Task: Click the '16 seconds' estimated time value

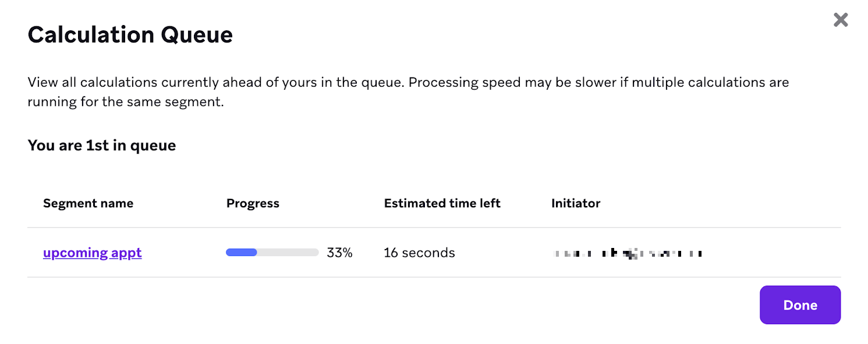Action: pyautogui.click(x=419, y=253)
